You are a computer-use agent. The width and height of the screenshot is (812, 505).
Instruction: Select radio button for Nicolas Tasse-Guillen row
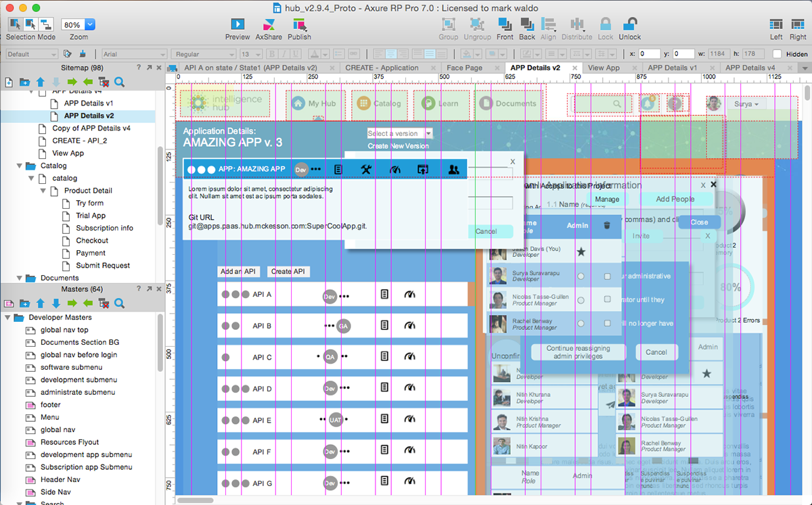581,299
